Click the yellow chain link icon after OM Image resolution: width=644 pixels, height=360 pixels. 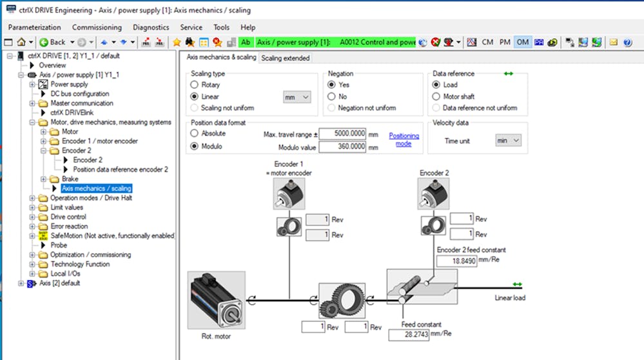(552, 43)
